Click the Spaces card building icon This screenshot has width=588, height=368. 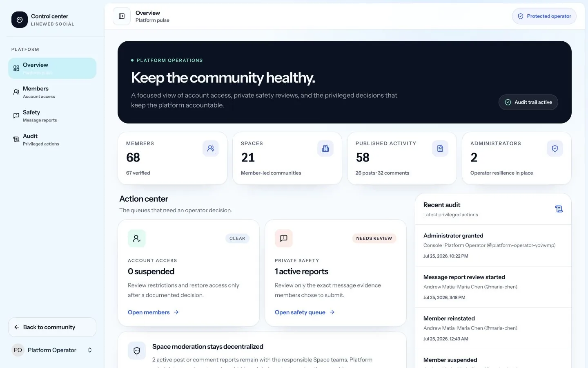(325, 148)
